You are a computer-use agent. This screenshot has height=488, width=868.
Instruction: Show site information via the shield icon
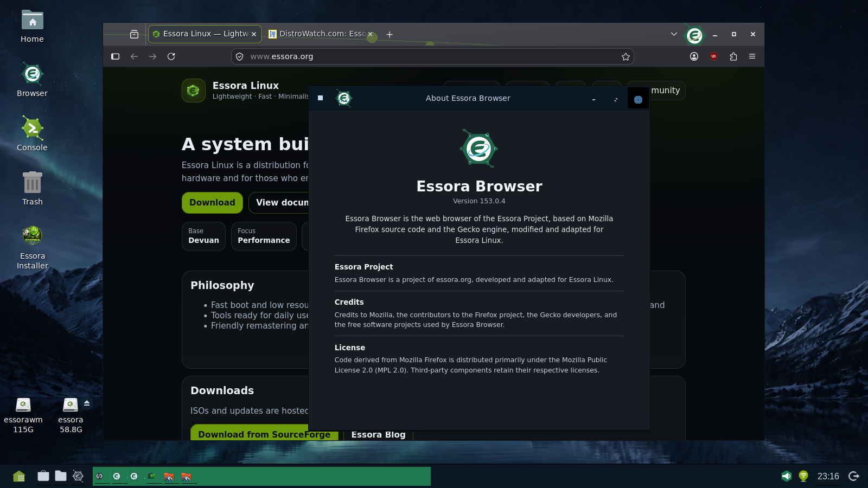click(240, 56)
